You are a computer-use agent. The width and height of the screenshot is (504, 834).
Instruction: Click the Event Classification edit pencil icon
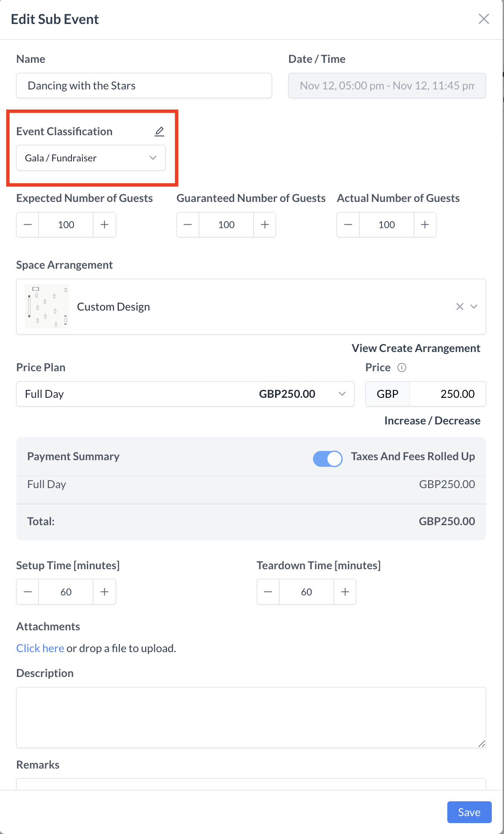pos(160,131)
